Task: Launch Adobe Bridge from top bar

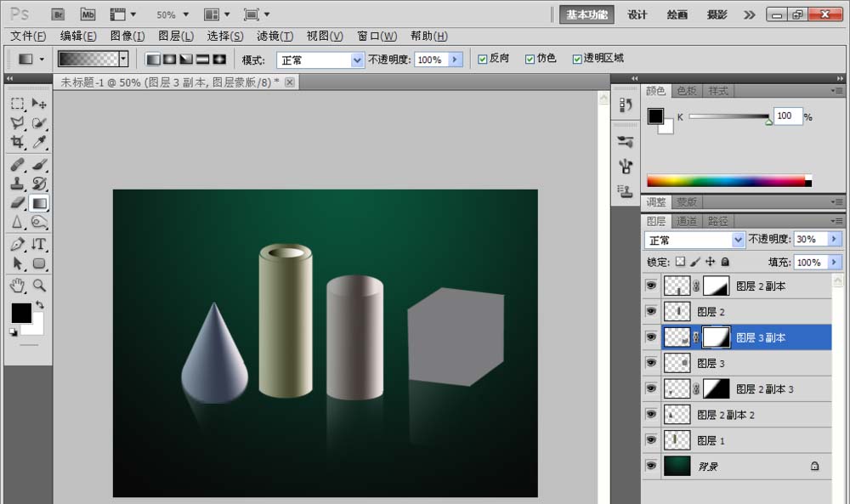Action: 58,14
